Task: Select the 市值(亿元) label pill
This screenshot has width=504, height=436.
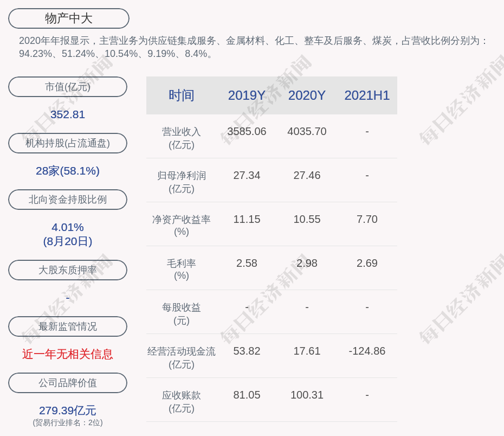Action: 68,87
